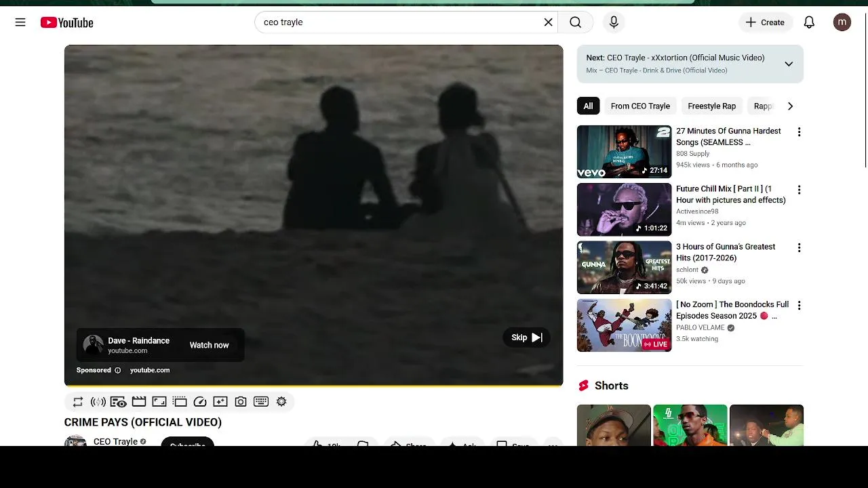Open The Boondocks Full Episodes title
The width and height of the screenshot is (868, 488).
point(732,310)
